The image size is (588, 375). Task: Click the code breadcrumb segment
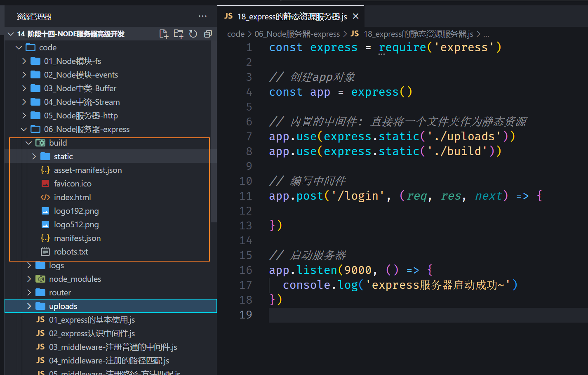(235, 34)
